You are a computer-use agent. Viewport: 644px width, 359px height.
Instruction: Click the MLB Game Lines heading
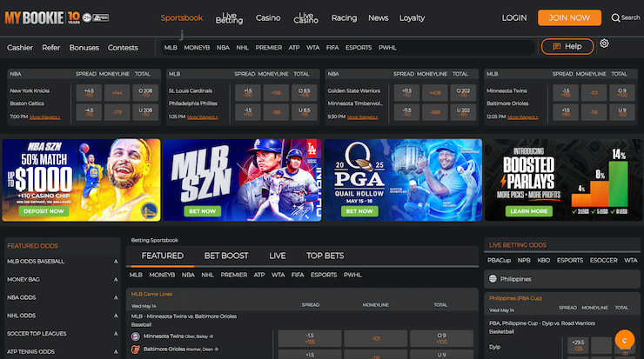151,294
